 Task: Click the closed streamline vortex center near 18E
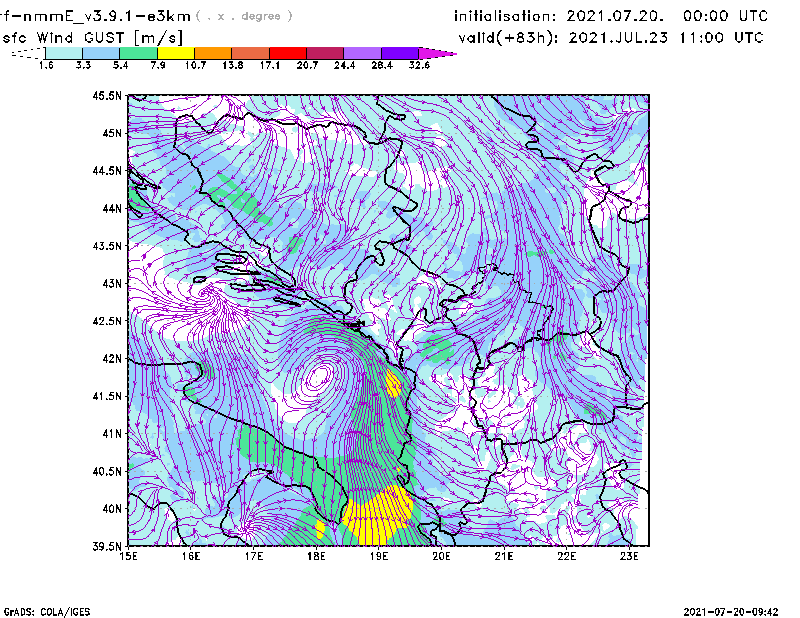(319, 377)
